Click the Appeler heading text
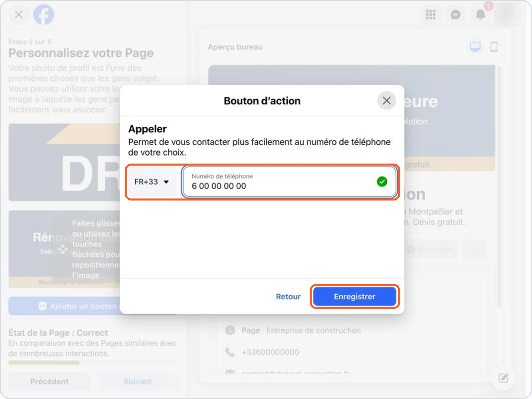 (x=148, y=129)
